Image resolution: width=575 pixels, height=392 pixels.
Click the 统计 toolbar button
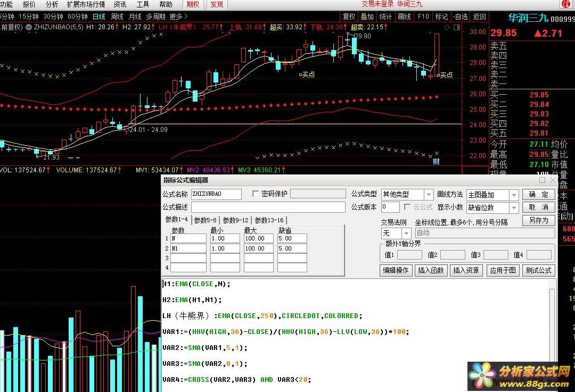coord(385,16)
